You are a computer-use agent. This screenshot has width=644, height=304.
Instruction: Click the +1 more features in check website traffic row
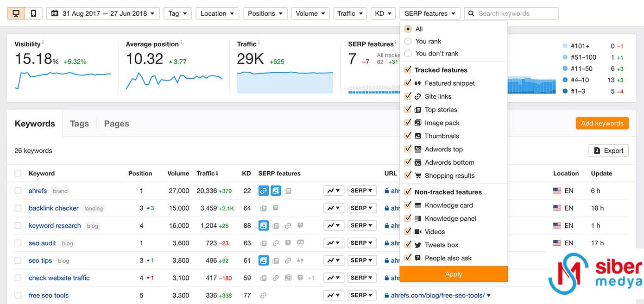click(311, 278)
